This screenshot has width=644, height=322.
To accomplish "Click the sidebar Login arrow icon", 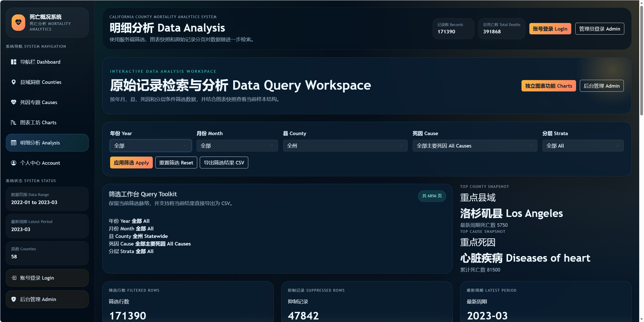I will [14, 278].
